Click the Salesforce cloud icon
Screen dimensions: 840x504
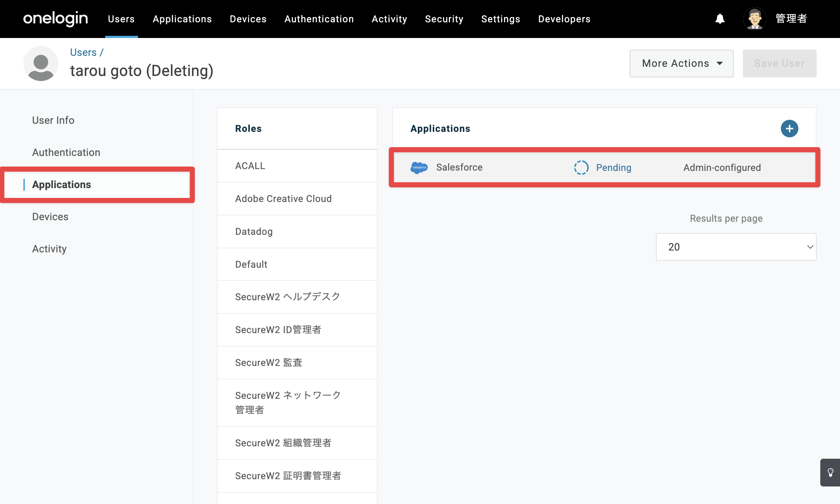[x=419, y=168]
